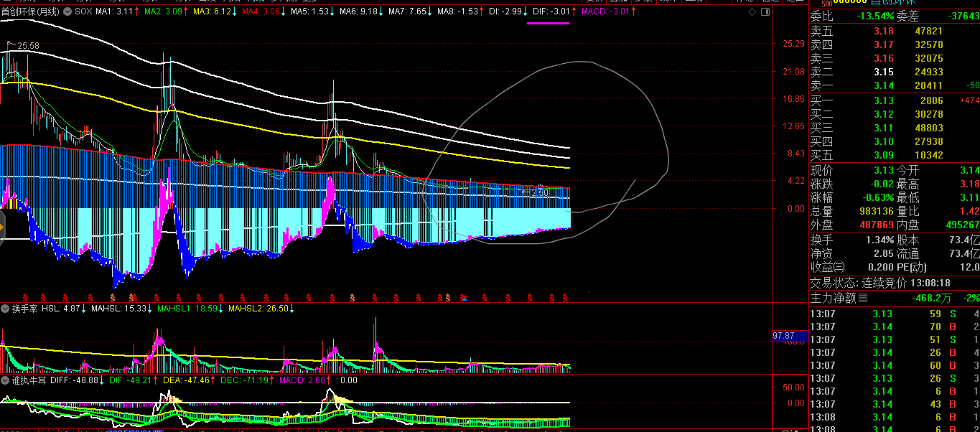Image resolution: width=980 pixels, height=432 pixels.
Task: Expand the main chart indicator dropdown beside 首创环保
Action: point(68,12)
